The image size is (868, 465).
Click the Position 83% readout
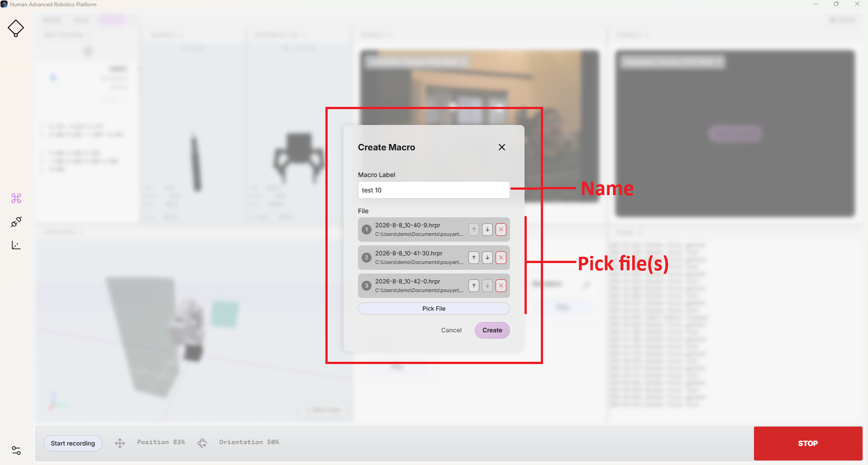point(161,442)
